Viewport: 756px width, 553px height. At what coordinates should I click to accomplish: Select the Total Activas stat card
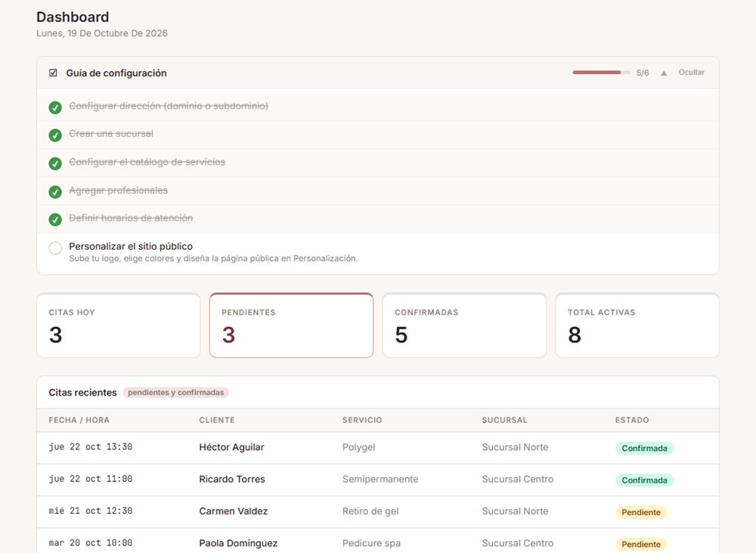[x=637, y=325]
